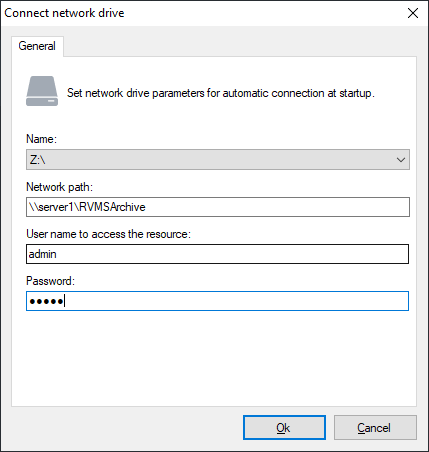Click the 'Set network drive parameters' description text
Screen dimensions: 429x452
pyautogui.click(x=221, y=93)
